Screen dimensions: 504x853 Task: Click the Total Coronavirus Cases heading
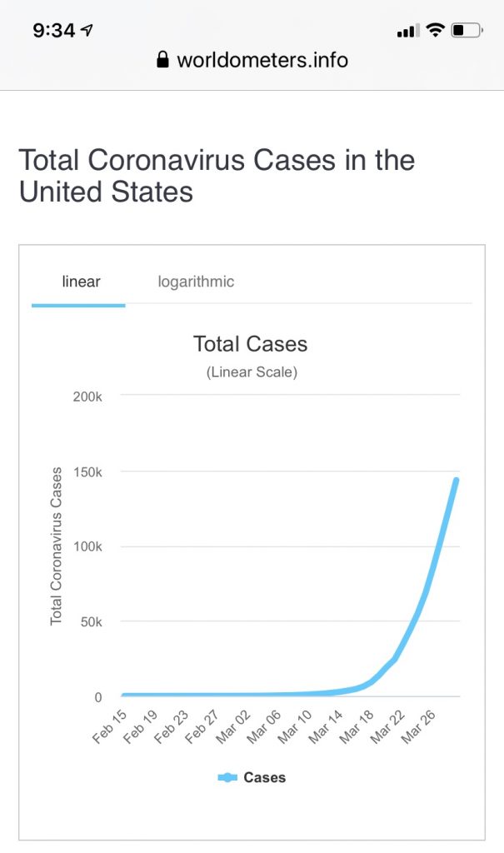[x=217, y=175]
